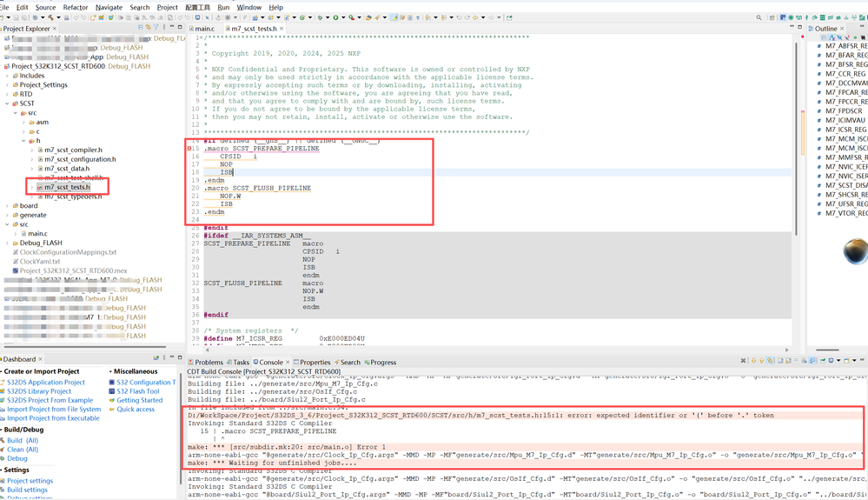Click S32DS Application Project link
This screenshot has width=868, height=500.
[x=46, y=382]
